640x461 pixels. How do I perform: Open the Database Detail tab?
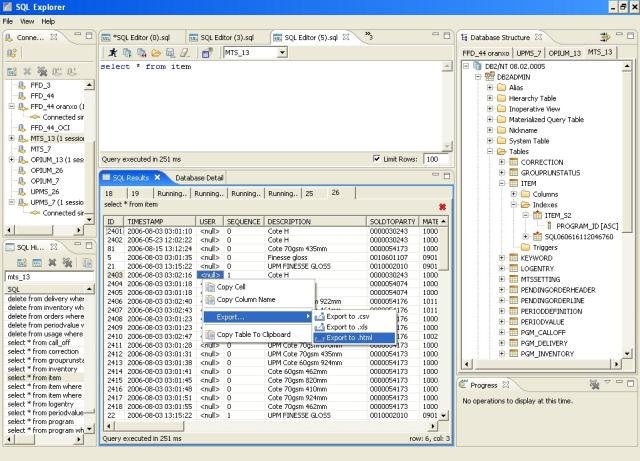[199, 178]
